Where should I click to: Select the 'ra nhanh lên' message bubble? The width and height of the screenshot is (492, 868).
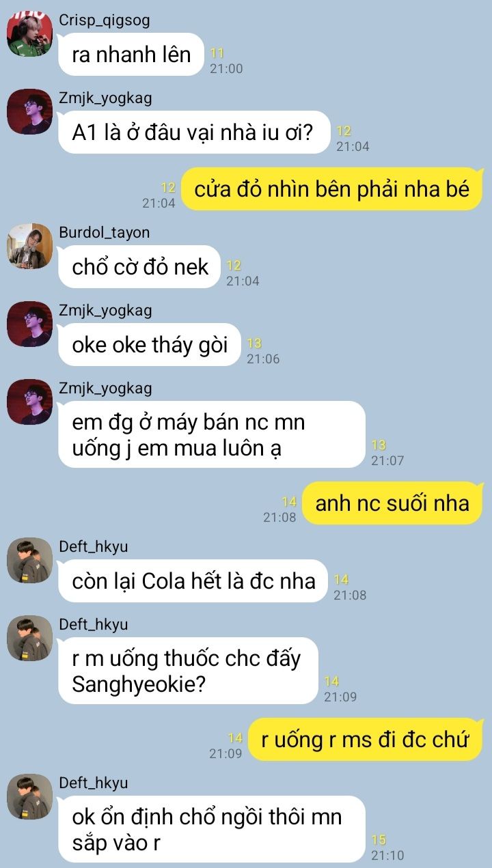pos(131,54)
